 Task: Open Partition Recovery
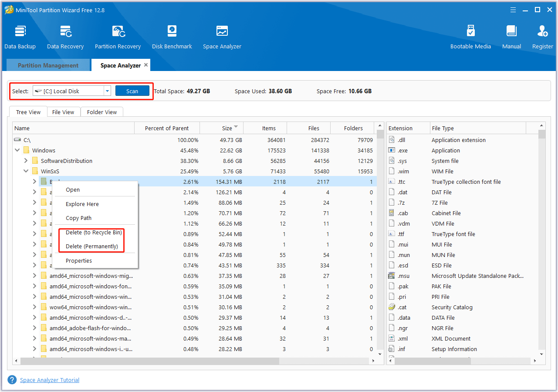[118, 36]
